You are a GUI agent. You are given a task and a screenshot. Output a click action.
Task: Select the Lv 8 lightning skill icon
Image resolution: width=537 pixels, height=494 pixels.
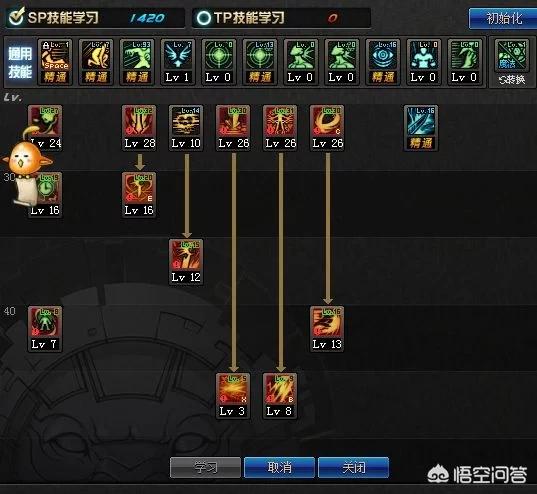[280, 396]
